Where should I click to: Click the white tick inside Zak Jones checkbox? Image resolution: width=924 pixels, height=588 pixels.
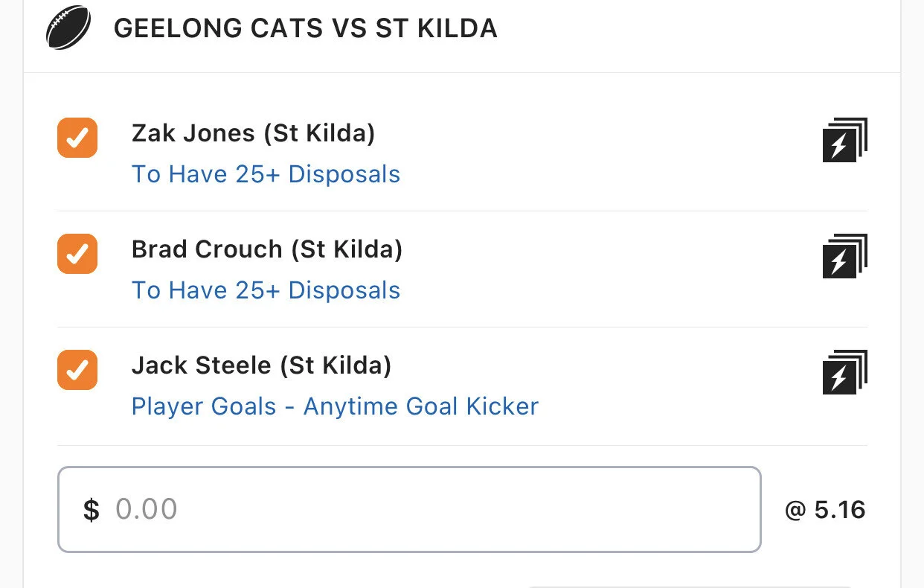point(77,138)
